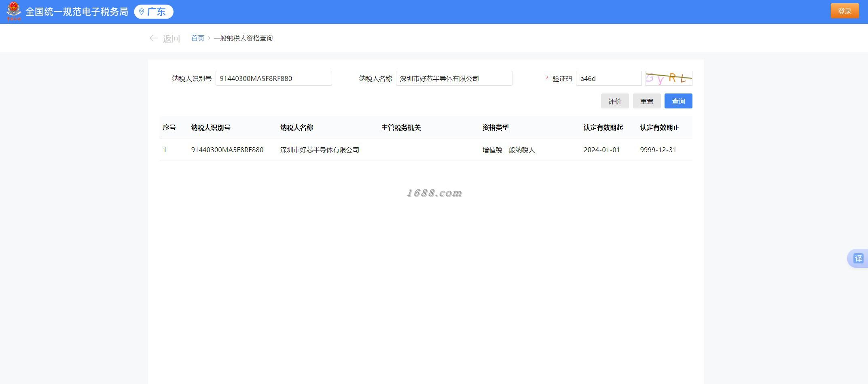Click the 资格类型 column header
Image resolution: width=868 pixels, height=384 pixels.
(x=495, y=127)
